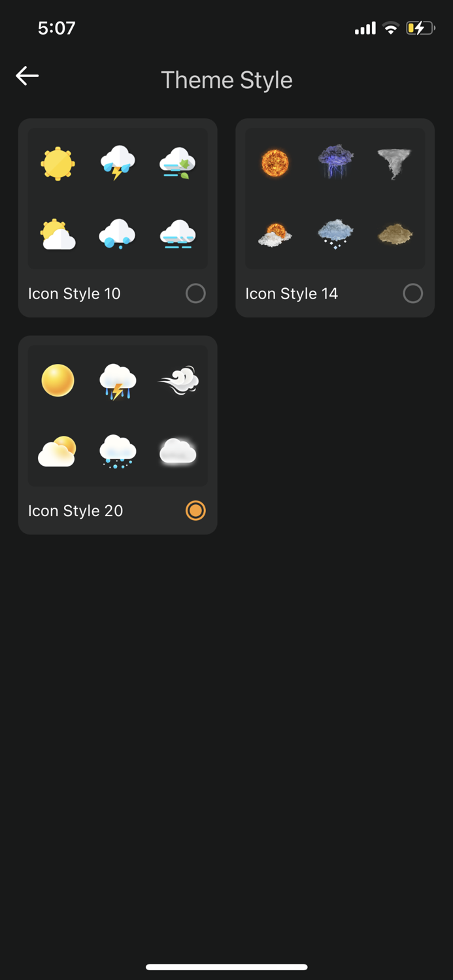
Task: Click the windy cloud icon in Icon Style 20
Action: click(x=178, y=381)
